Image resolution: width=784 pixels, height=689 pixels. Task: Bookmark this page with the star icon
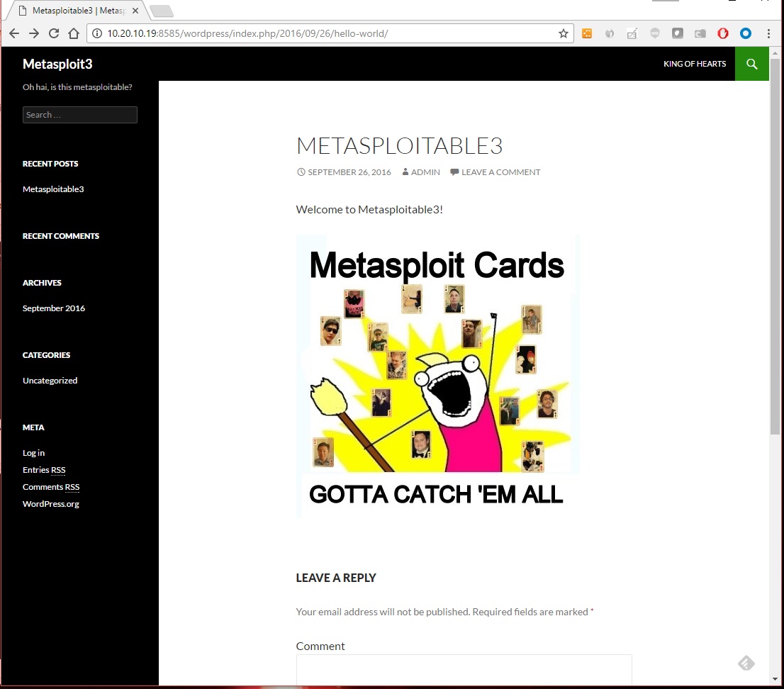[564, 33]
